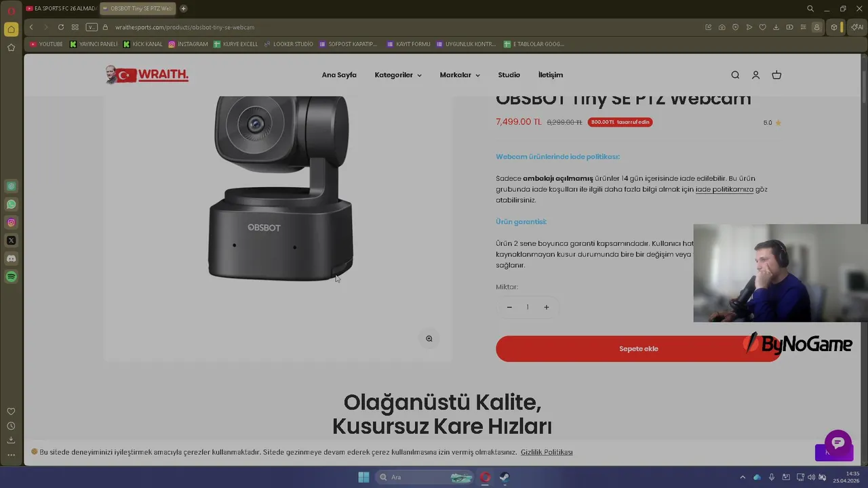
Task: Open Steam from the taskbar
Action: pos(505,477)
